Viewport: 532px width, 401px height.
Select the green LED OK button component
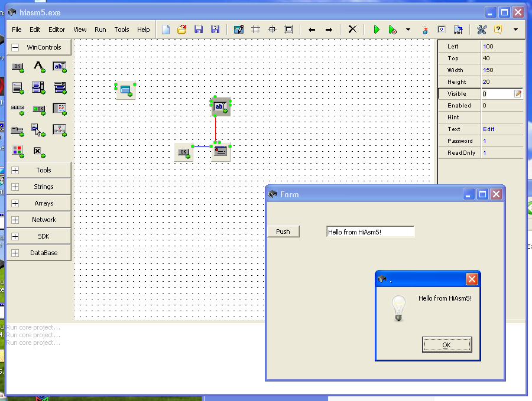tap(39, 110)
